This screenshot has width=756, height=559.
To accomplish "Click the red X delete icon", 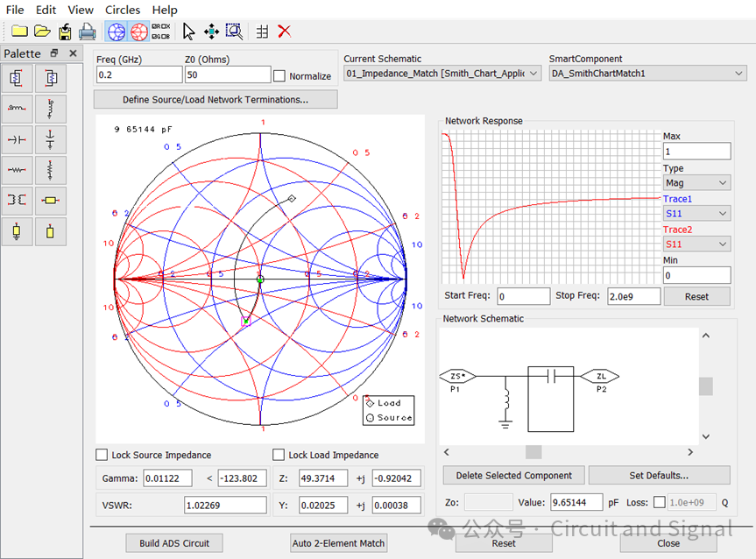I will [x=285, y=32].
